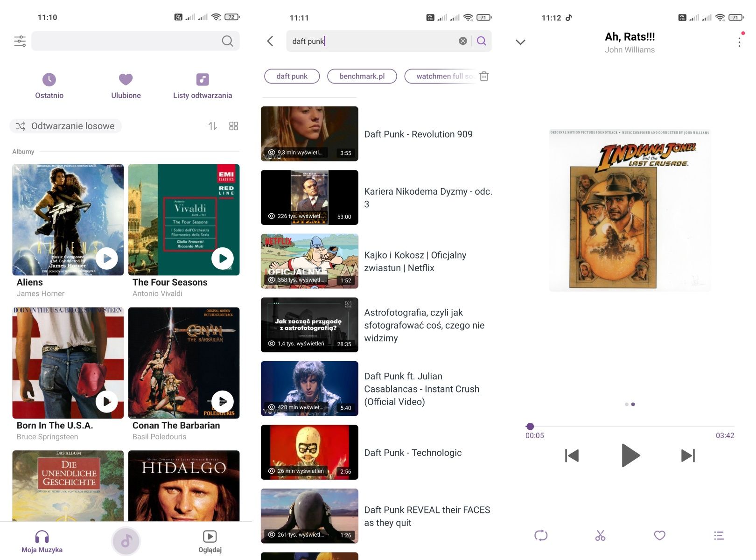The width and height of the screenshot is (756, 560).
Task: Open the Hidalgo album cover
Action: [x=184, y=486]
